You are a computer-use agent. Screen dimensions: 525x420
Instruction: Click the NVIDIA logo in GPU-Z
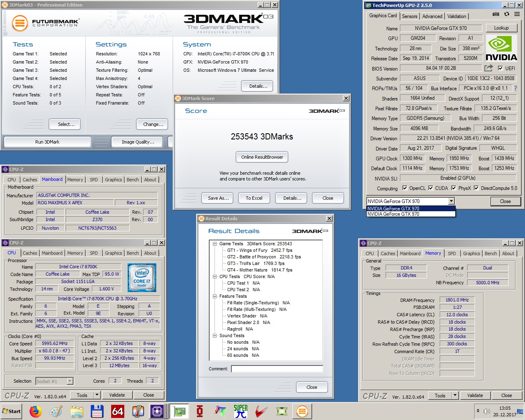click(x=501, y=48)
